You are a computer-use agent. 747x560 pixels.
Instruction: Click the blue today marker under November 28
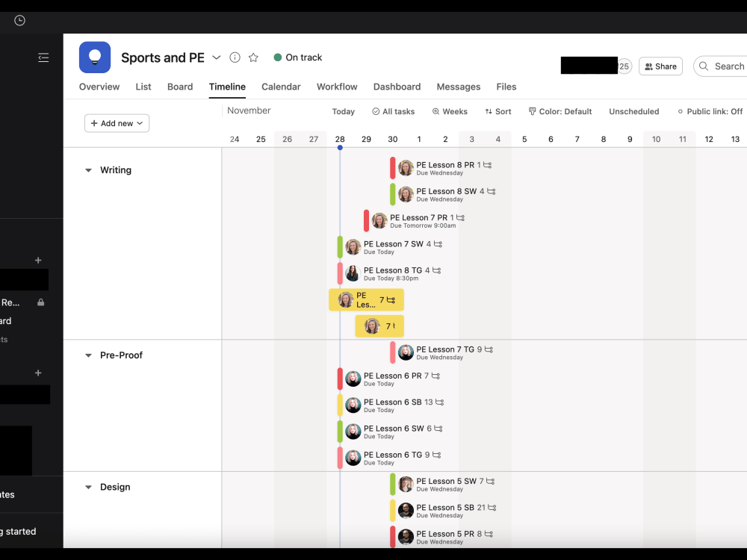[340, 148]
